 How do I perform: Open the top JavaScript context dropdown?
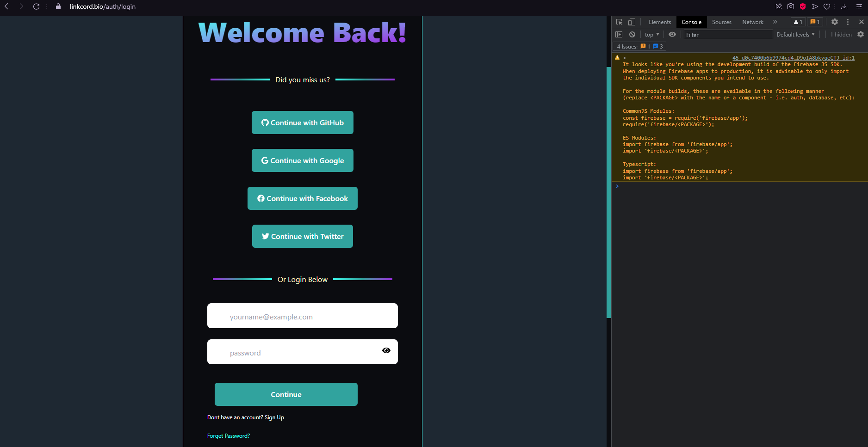tap(652, 34)
